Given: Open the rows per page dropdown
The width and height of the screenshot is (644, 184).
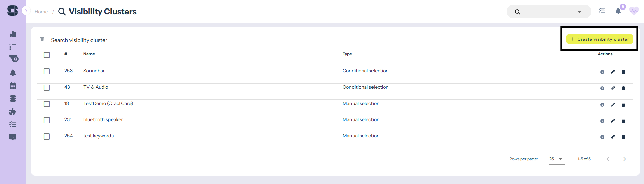Looking at the screenshot, I should [556, 159].
